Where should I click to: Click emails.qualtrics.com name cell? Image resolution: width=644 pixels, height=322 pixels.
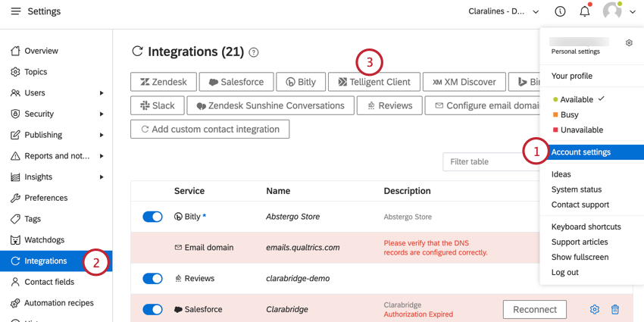coord(303,248)
